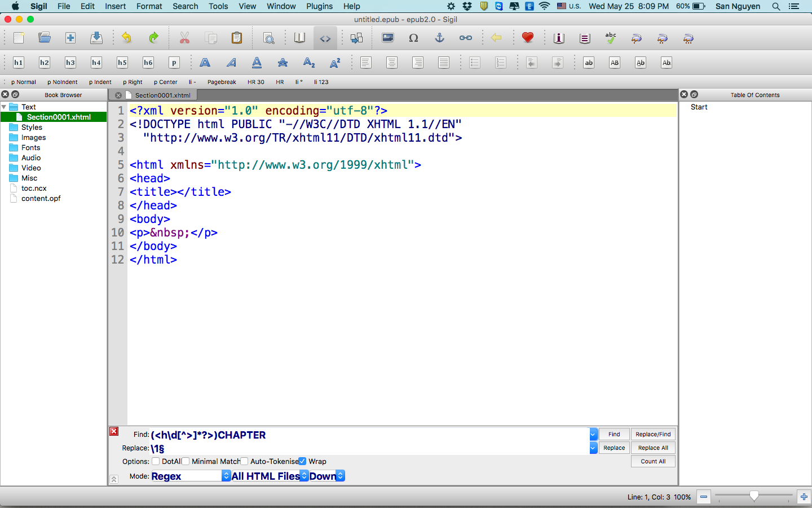The image size is (812, 508).
Task: Click the Replace All button
Action: [653, 448]
